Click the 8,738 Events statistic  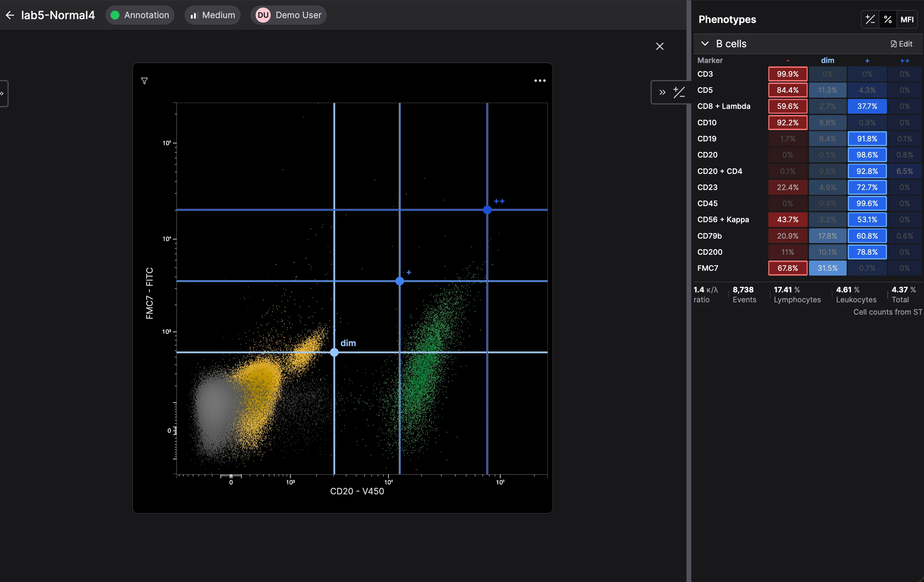744,294
